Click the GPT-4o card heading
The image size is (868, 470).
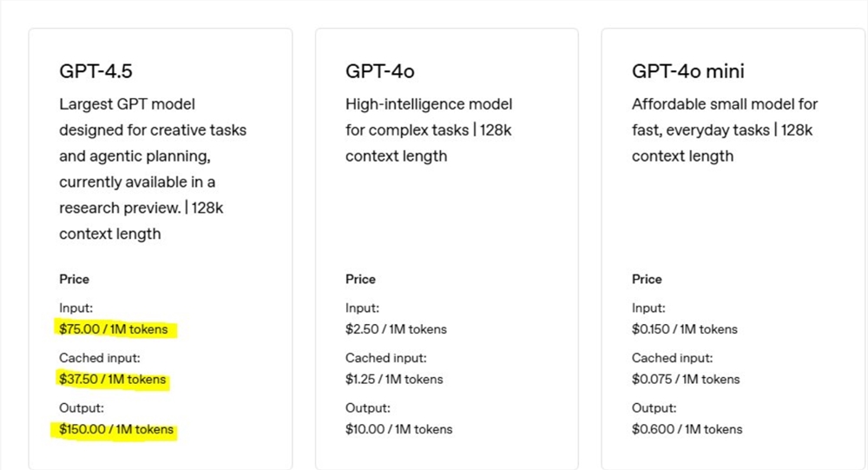pos(380,71)
